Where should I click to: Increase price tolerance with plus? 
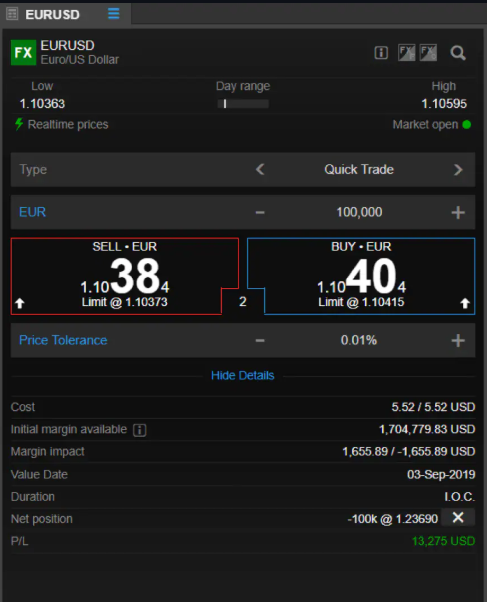[458, 340]
